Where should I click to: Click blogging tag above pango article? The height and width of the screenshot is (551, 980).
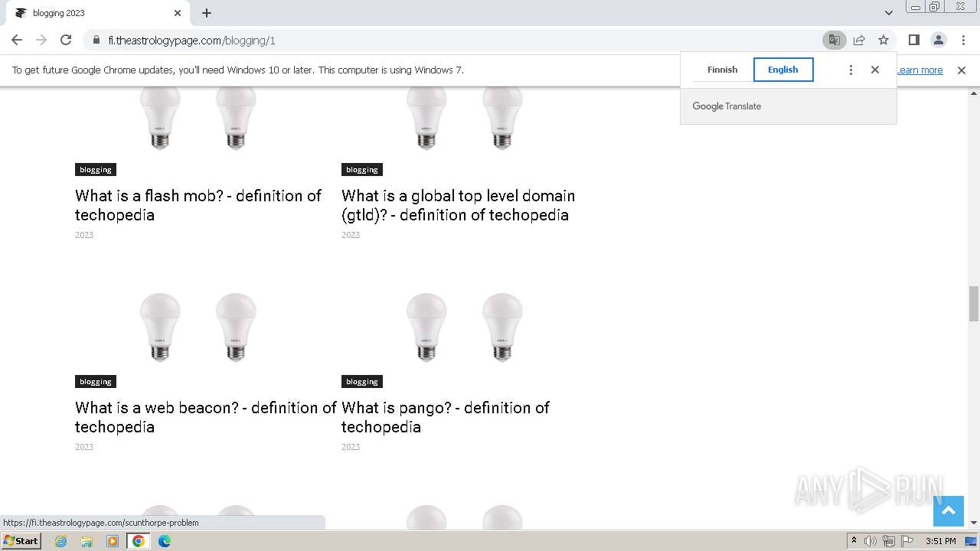pos(362,382)
